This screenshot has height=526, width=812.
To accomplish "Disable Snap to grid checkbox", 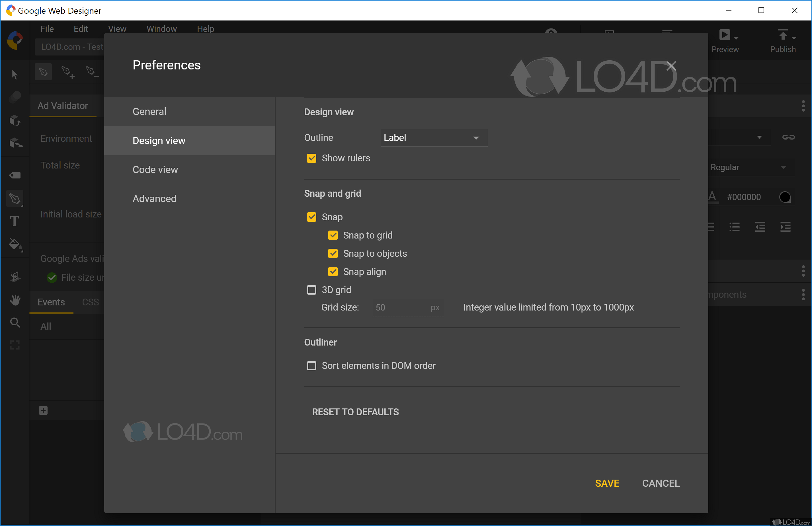I will coord(333,235).
